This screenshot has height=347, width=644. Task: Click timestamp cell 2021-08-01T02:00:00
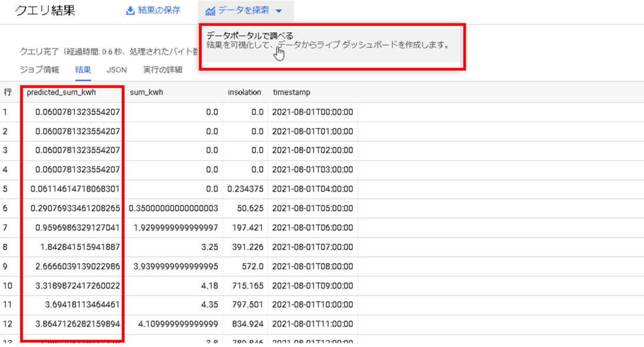(x=312, y=151)
